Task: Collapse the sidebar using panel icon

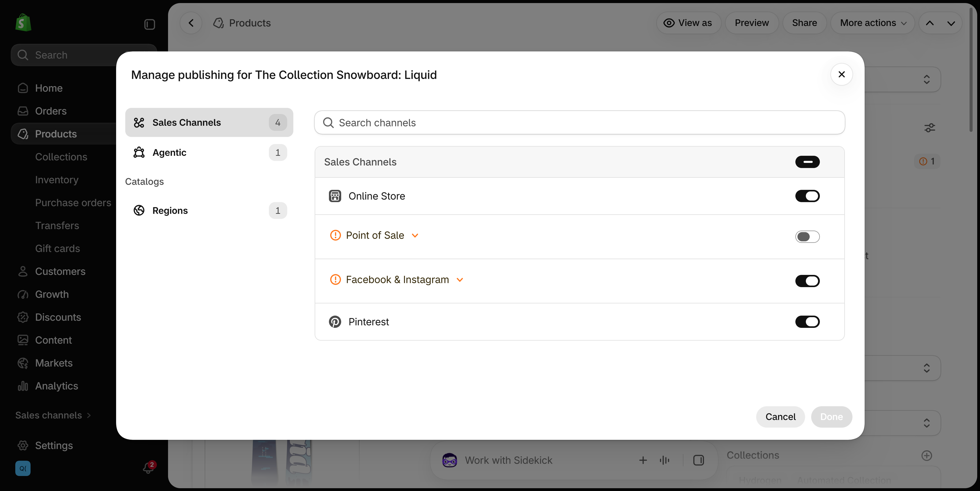Action: point(149,24)
